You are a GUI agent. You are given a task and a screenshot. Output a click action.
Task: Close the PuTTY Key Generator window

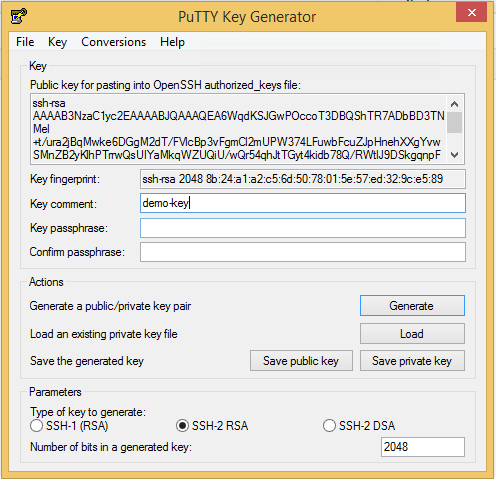(471, 13)
